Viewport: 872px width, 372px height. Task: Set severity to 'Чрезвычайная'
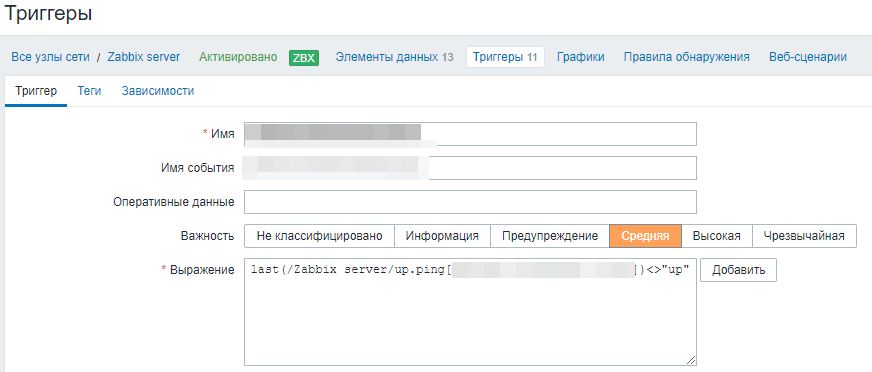point(804,236)
